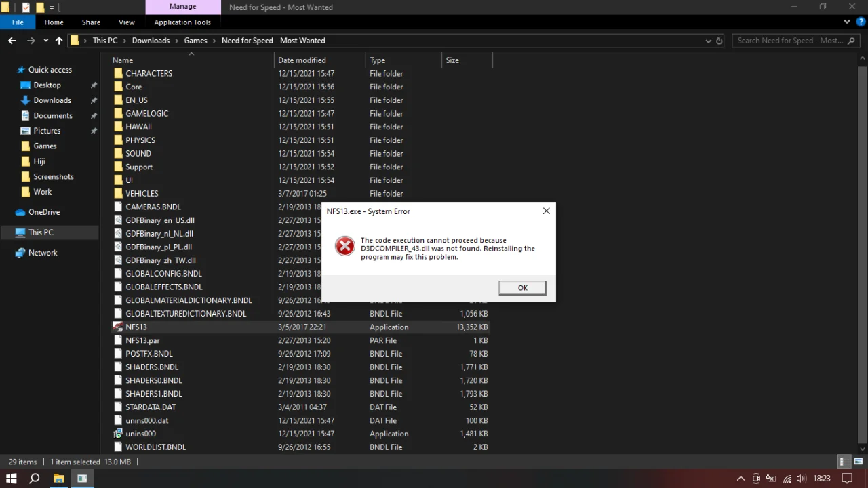The width and height of the screenshot is (868, 488).
Task: Click This PC in the address breadcrumb
Action: click(105, 41)
